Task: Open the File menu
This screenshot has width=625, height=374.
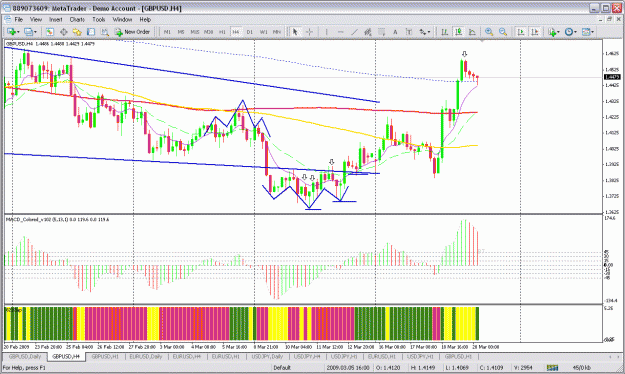Action: click(19, 19)
